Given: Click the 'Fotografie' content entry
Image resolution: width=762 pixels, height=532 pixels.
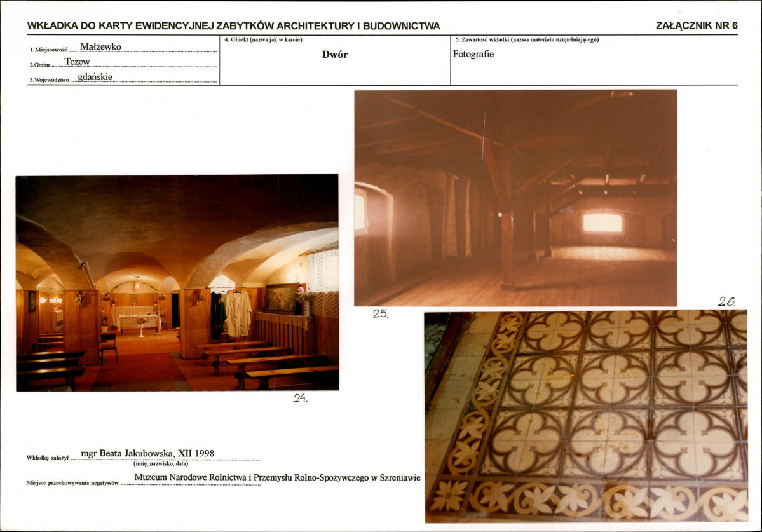Looking at the screenshot, I should tap(473, 54).
